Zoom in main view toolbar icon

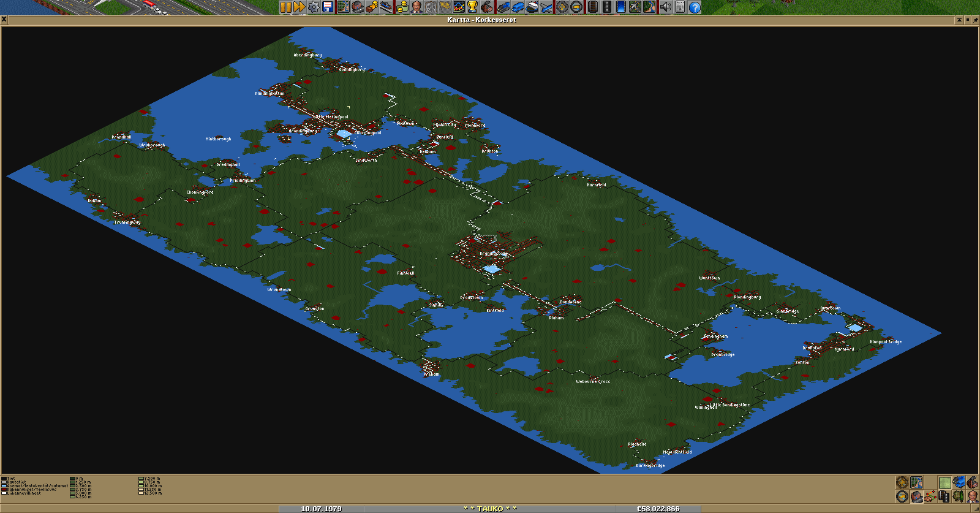(562, 7)
